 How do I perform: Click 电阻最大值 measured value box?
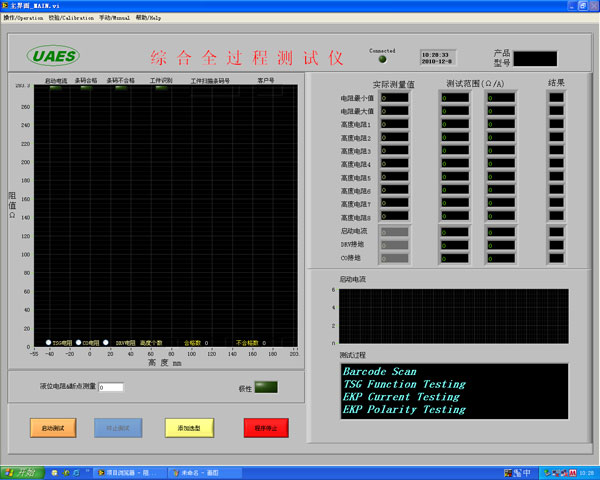(x=395, y=111)
